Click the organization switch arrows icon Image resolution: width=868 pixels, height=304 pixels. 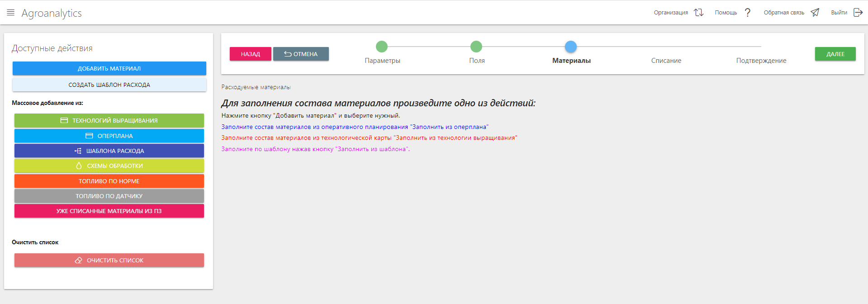[699, 13]
